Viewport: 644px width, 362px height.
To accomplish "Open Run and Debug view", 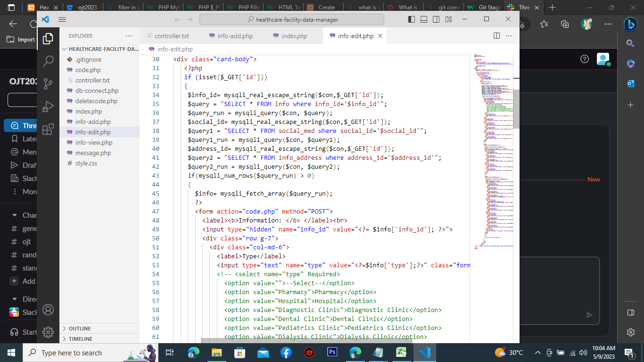I will coord(48,107).
